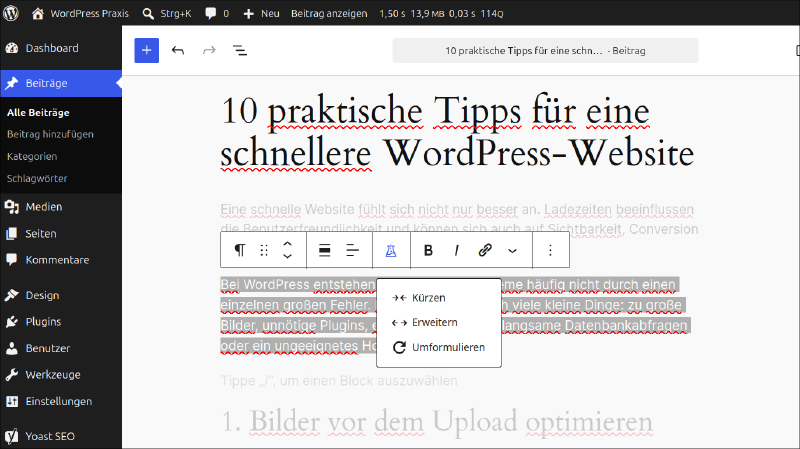The width and height of the screenshot is (800, 449).
Task: Open Plugins in sidebar
Action: [x=61, y=321]
